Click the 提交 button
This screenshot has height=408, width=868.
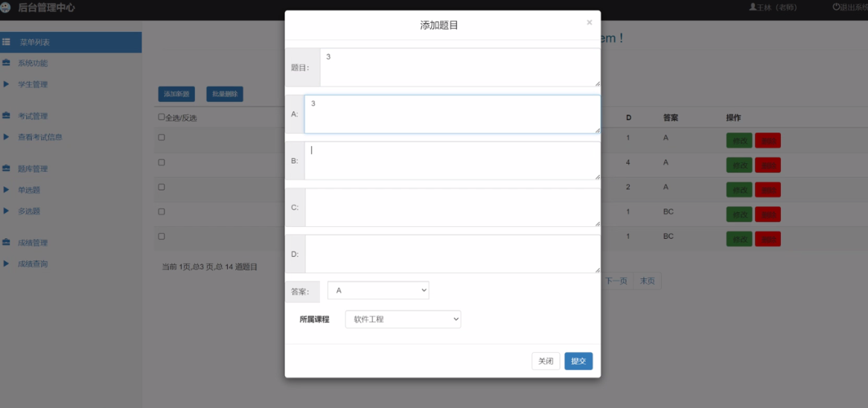[578, 361]
